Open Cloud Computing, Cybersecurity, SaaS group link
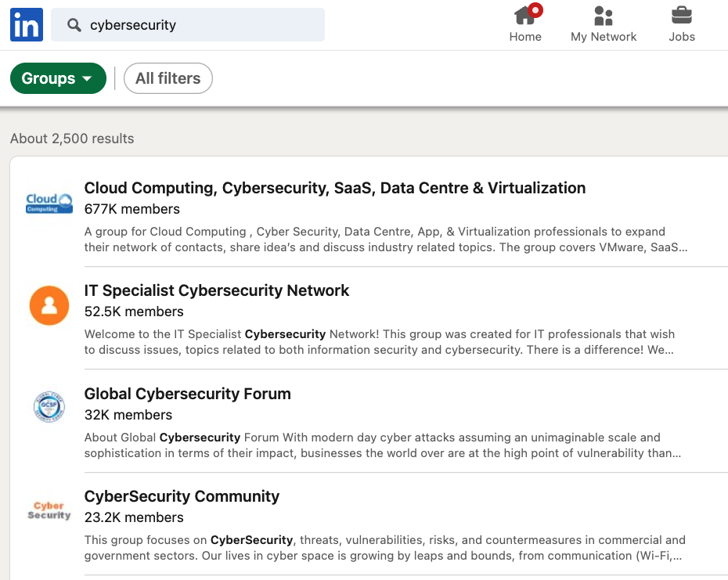Viewport: 728px width, 580px height. [x=335, y=188]
